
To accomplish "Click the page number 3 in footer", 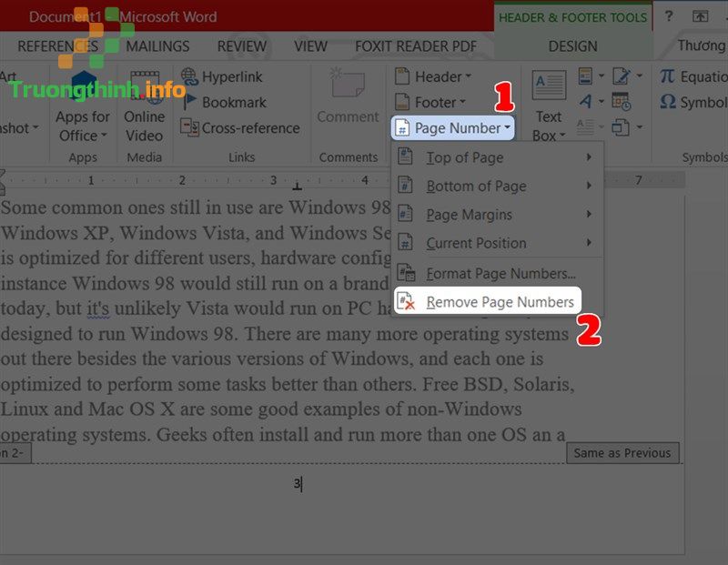I will pos(298,484).
